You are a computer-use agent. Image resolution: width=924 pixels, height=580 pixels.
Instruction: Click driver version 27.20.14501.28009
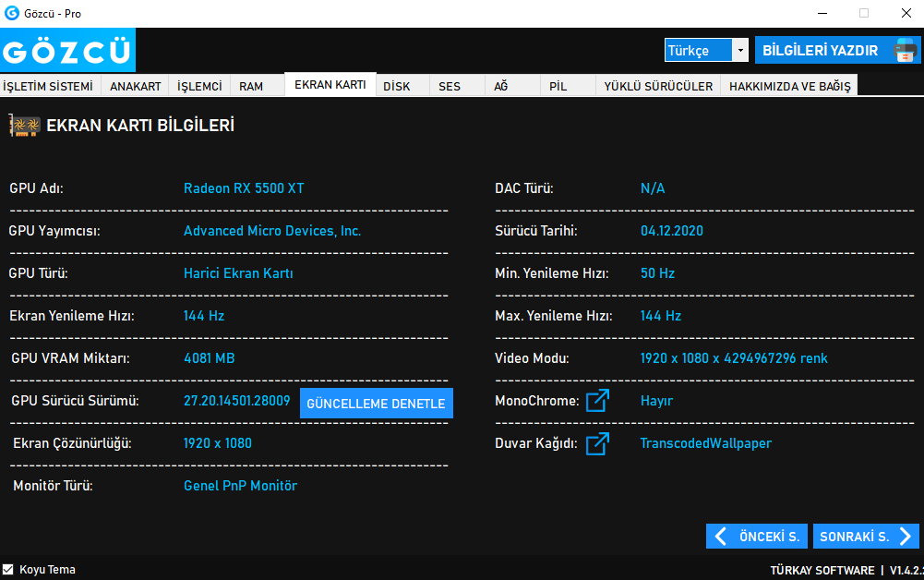(x=237, y=400)
